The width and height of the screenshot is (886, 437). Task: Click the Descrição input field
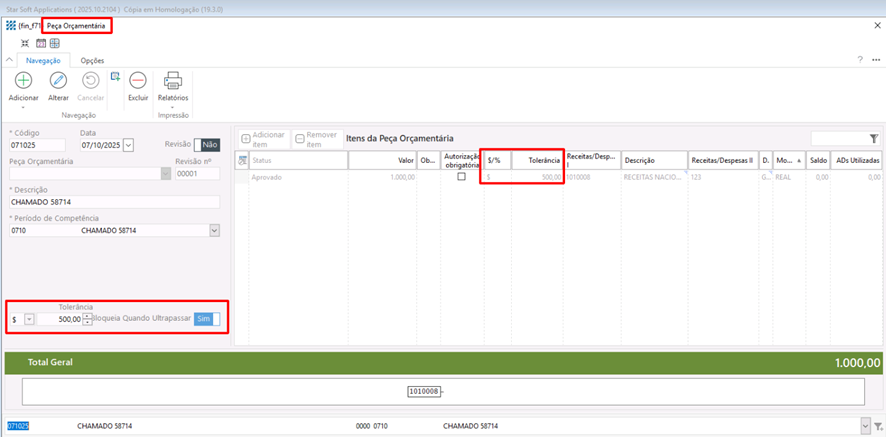point(113,202)
